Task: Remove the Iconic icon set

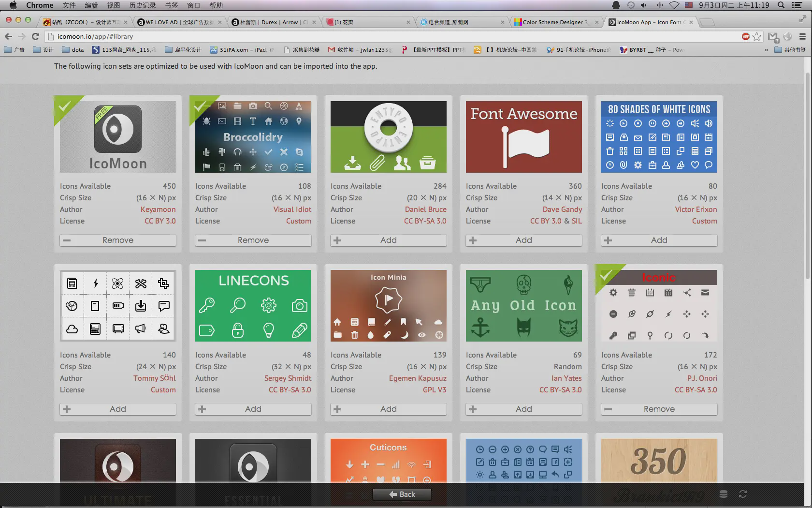Action: point(659,409)
